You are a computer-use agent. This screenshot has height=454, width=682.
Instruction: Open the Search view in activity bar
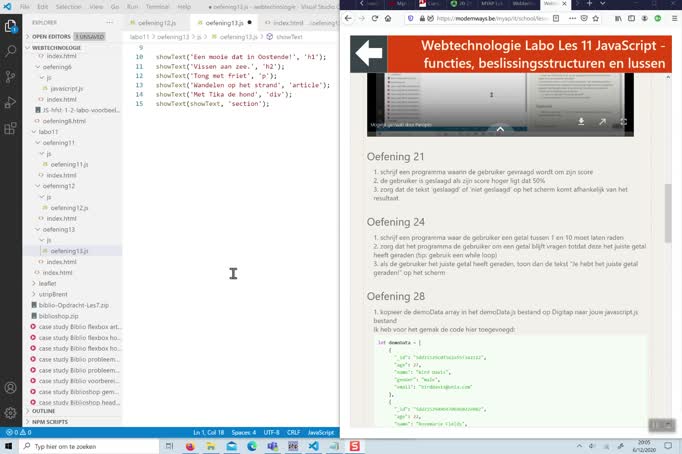coord(11,52)
